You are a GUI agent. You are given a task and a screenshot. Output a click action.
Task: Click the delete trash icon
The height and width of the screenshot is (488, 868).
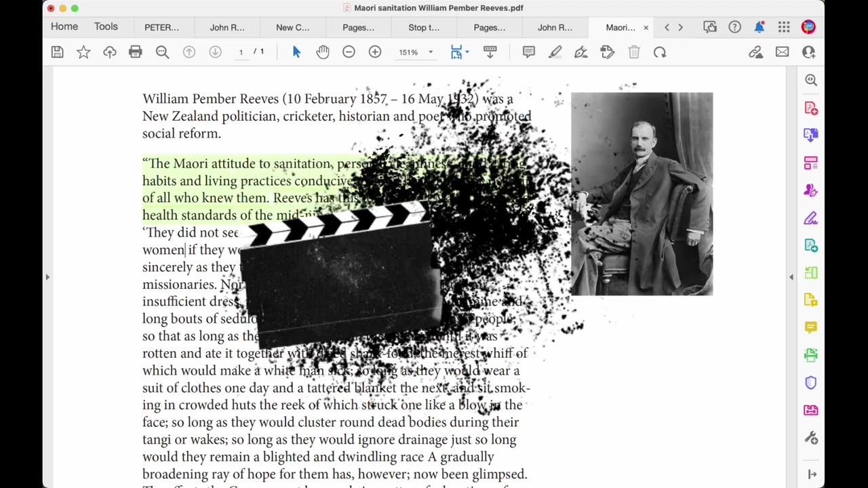[634, 52]
